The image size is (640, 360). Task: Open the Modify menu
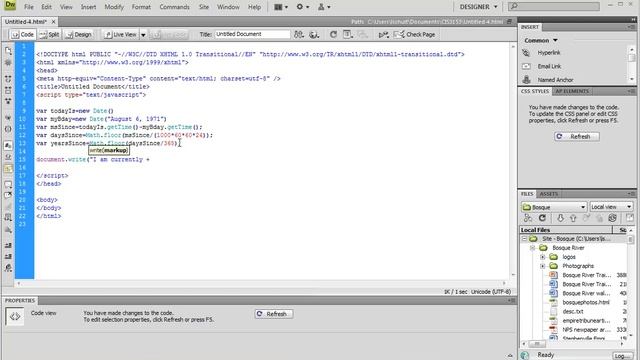(x=114, y=7)
